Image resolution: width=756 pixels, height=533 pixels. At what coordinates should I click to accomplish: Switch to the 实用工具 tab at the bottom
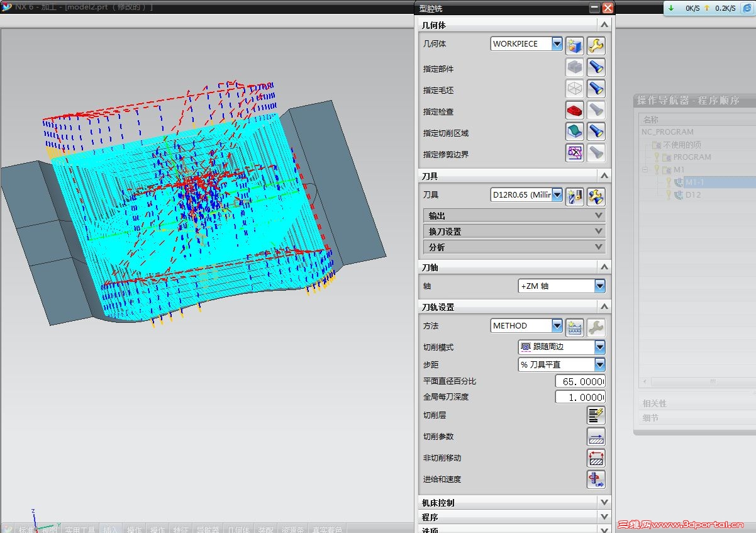coord(81,529)
